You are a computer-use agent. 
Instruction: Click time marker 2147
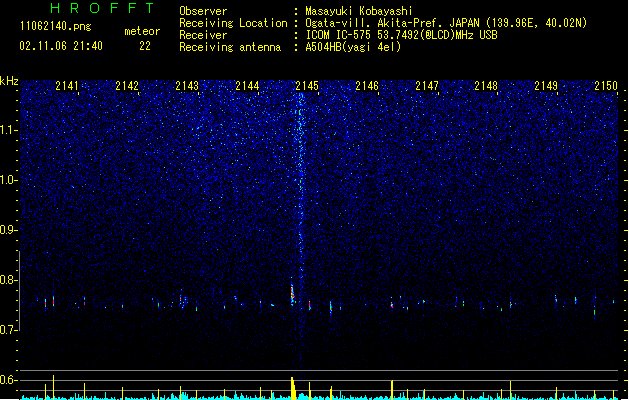pos(427,85)
